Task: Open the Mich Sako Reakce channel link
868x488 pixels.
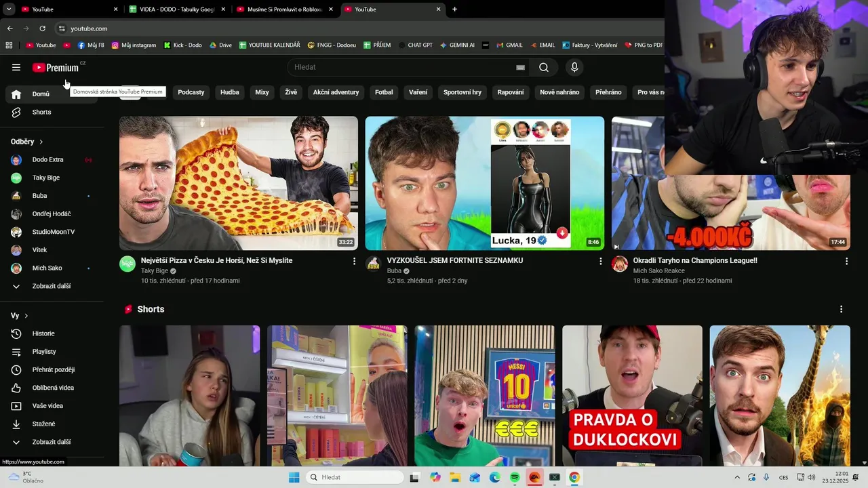Action: [659, 271]
